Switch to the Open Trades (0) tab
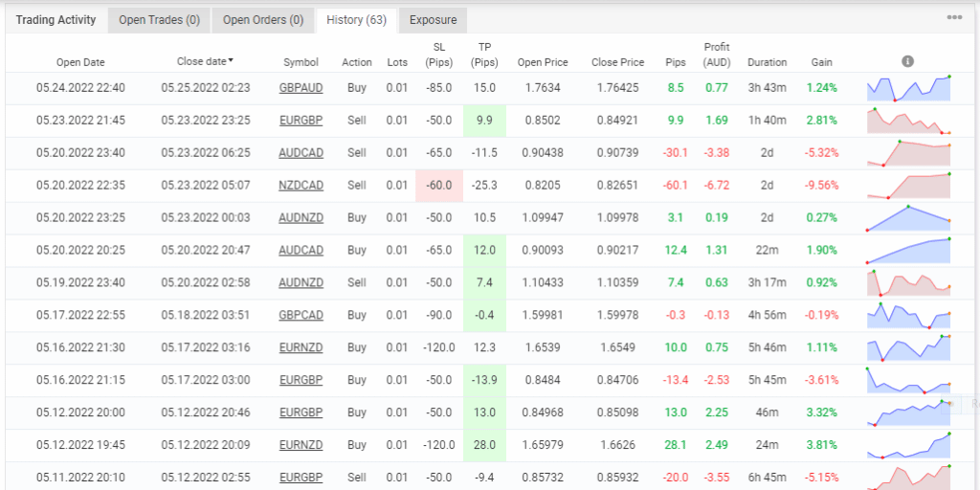 coord(159,19)
